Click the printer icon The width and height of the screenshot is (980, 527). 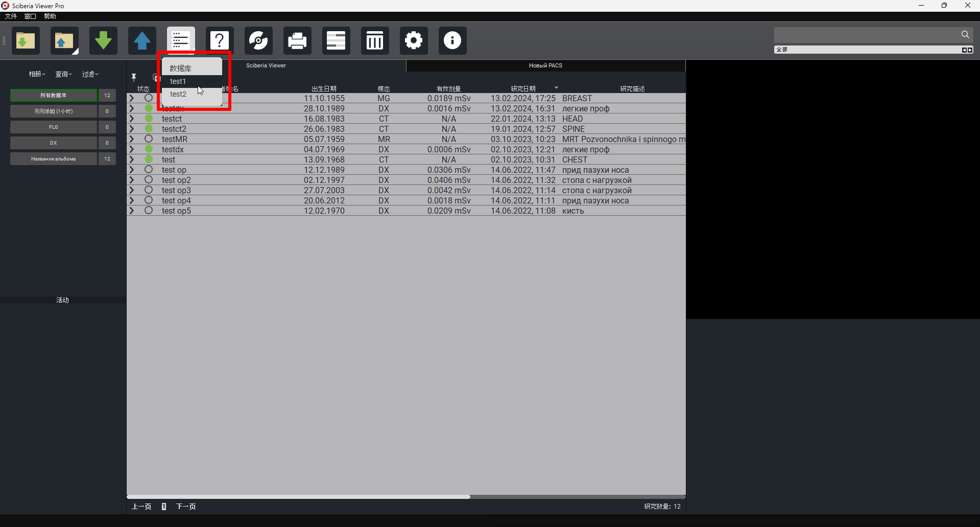click(297, 40)
